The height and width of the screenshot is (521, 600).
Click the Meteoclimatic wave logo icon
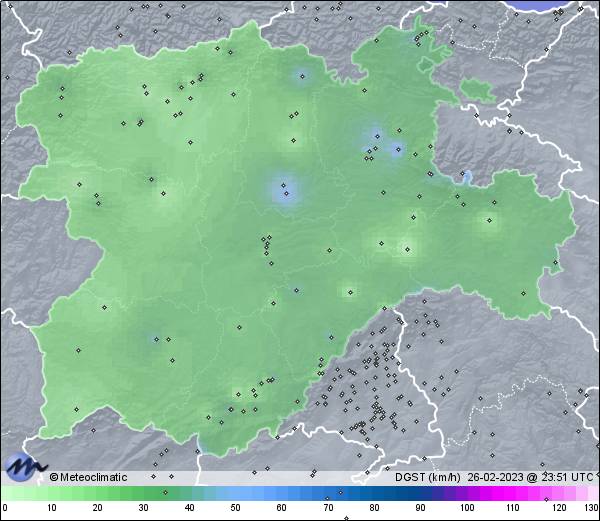pyautogui.click(x=24, y=467)
